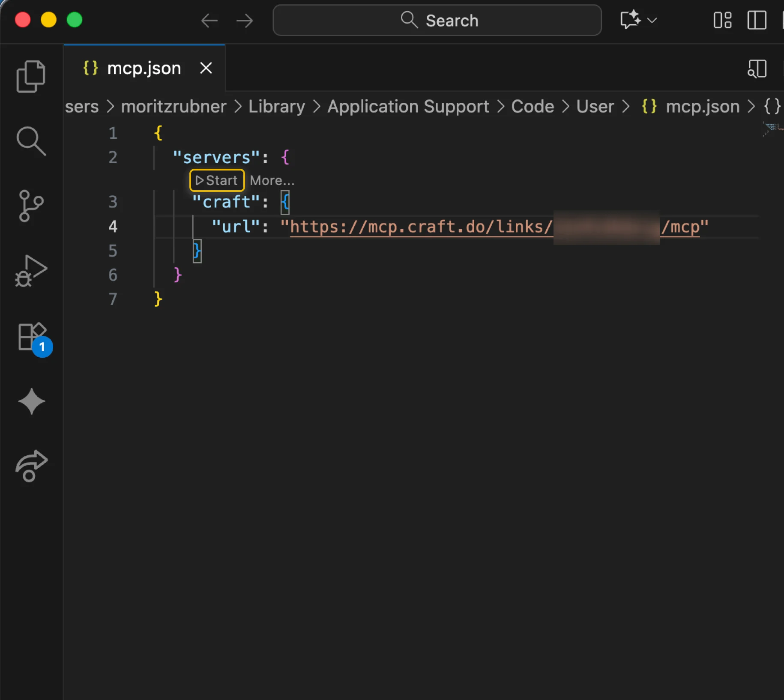Navigate forward using the arrow icon

tap(245, 20)
